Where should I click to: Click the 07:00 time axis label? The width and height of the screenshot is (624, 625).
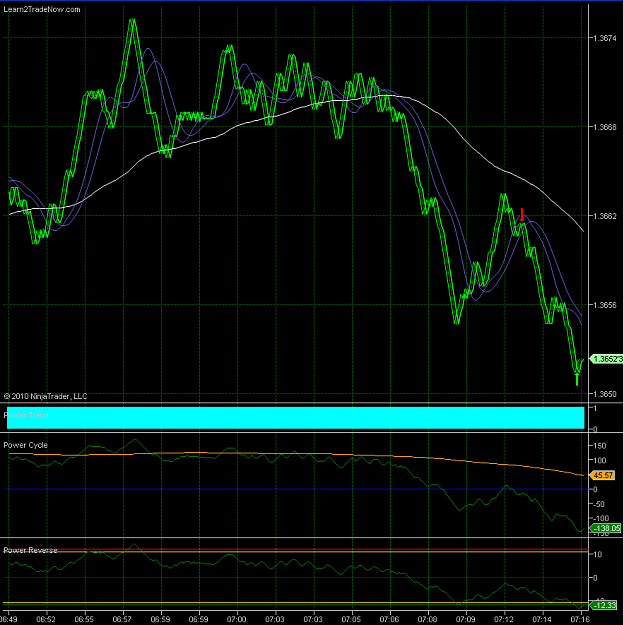[237, 619]
